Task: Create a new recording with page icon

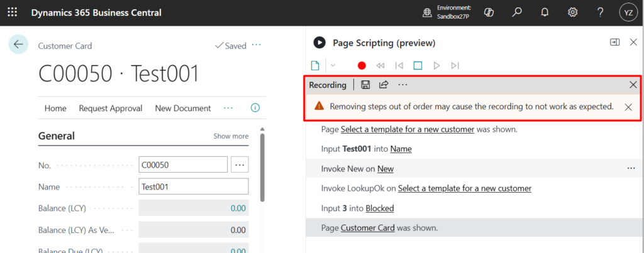Action: [316, 65]
